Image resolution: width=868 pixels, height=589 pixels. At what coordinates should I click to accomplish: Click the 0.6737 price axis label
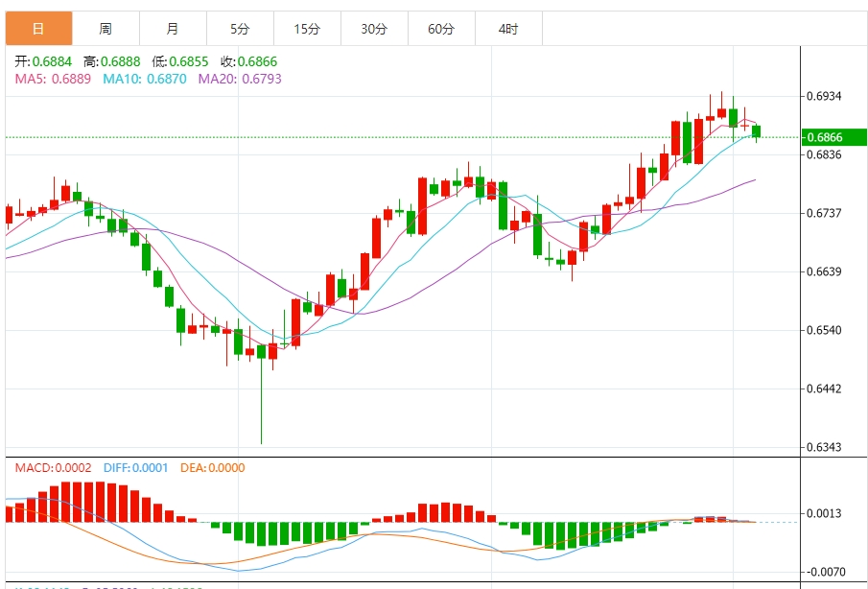(x=824, y=213)
